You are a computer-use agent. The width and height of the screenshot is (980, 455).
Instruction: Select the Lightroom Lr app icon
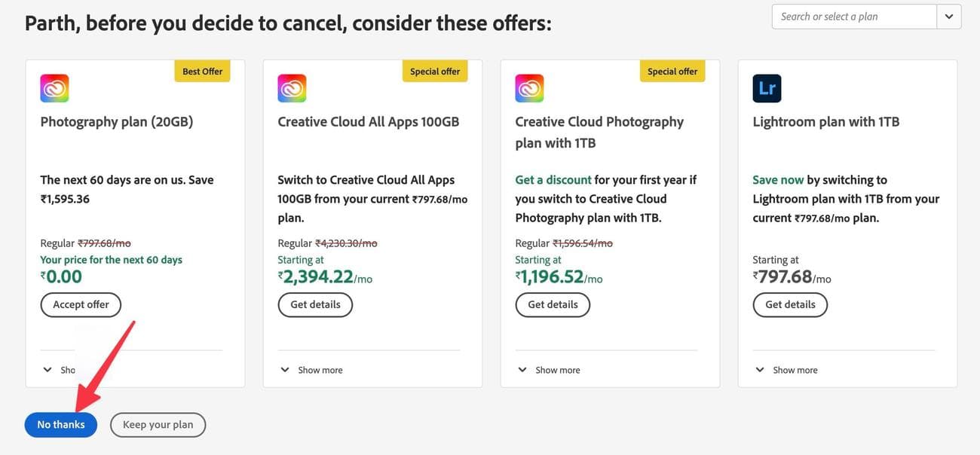tap(767, 87)
